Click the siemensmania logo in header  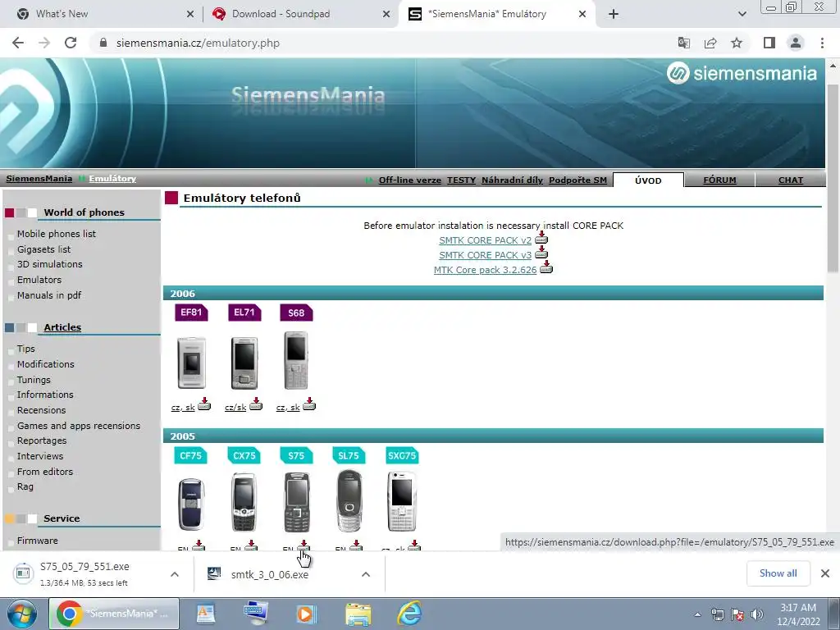pos(742,73)
